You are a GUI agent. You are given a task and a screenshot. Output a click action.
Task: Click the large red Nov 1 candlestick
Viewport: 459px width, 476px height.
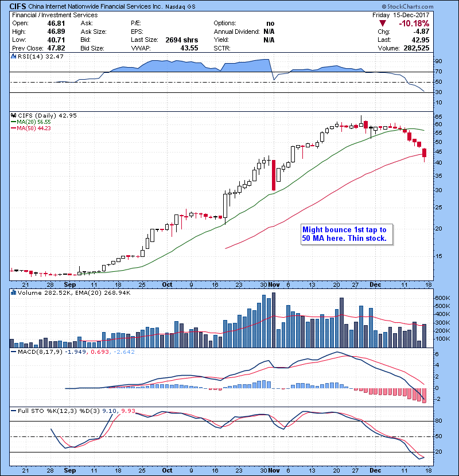click(274, 175)
